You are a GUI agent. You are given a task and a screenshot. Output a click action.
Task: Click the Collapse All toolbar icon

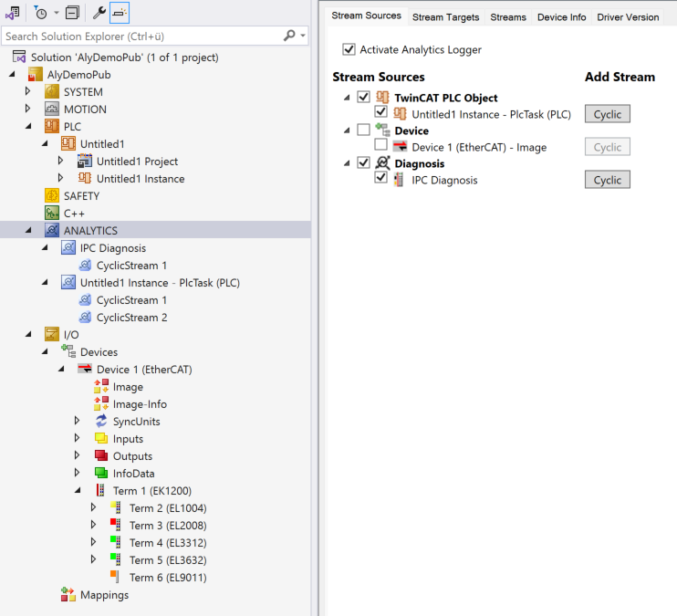click(x=73, y=13)
